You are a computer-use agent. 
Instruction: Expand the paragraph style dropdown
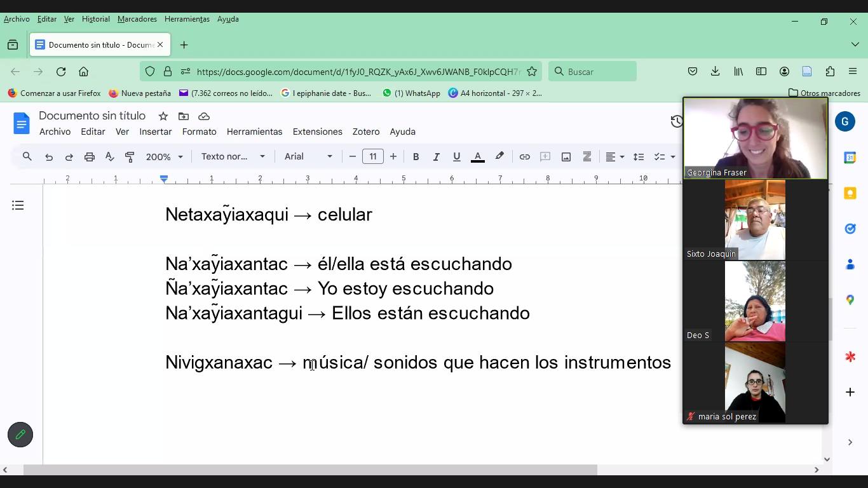(233, 157)
